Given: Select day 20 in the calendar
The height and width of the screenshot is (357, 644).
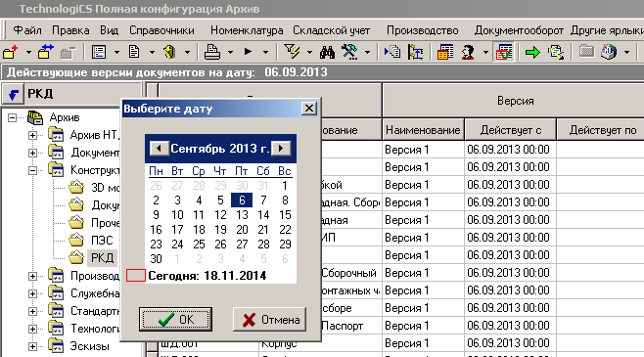Looking at the screenshot, I should (x=242, y=230).
